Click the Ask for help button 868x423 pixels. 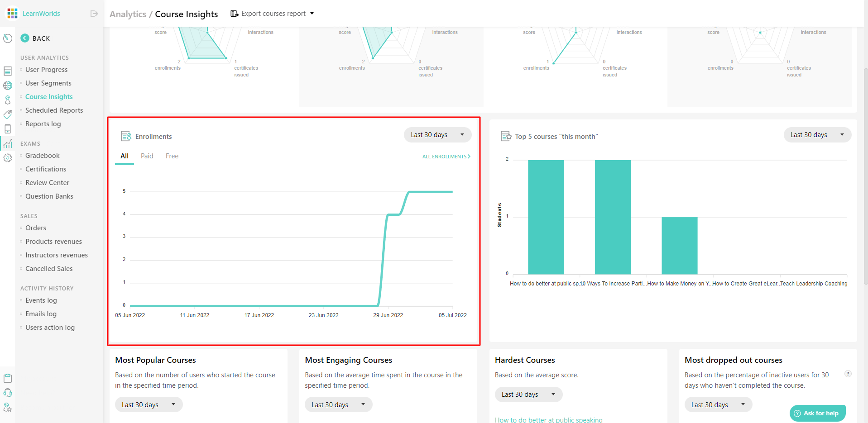817,413
